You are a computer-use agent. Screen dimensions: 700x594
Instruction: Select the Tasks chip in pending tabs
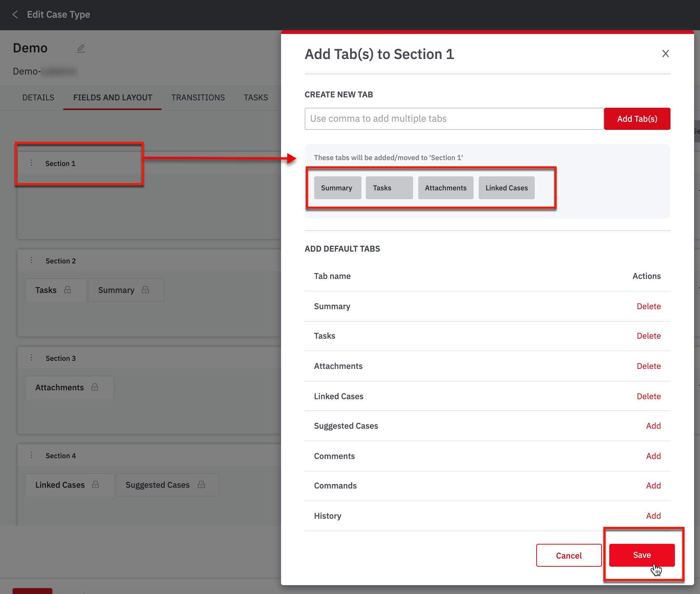(389, 188)
